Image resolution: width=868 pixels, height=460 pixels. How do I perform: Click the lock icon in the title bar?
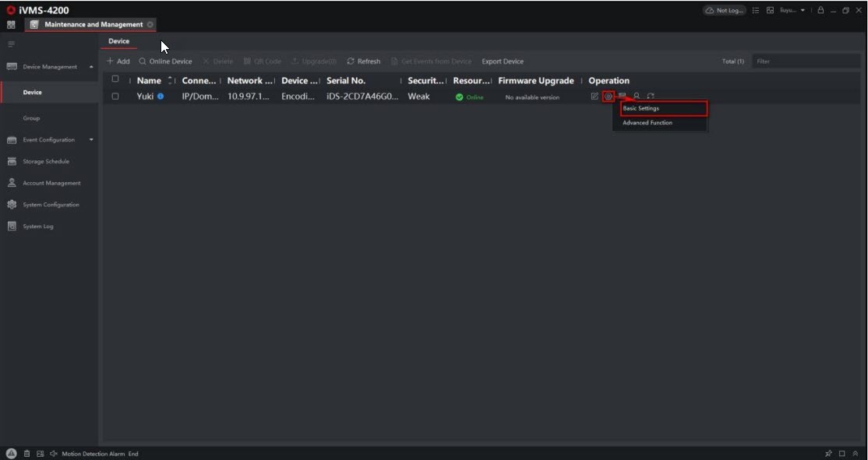tap(821, 10)
